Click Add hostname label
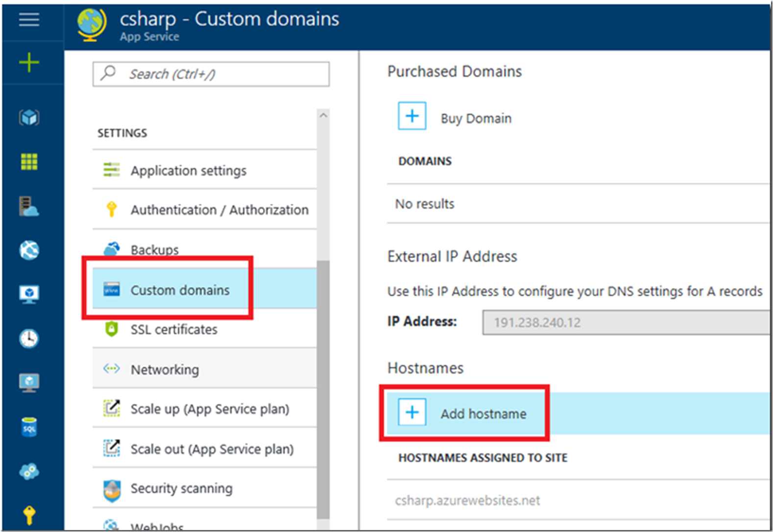773x532 pixels. (483, 414)
